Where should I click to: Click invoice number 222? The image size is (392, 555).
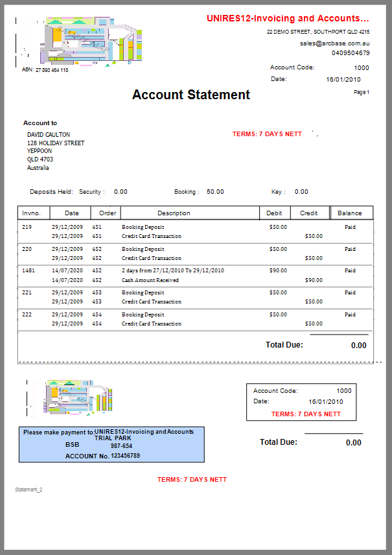27,314
